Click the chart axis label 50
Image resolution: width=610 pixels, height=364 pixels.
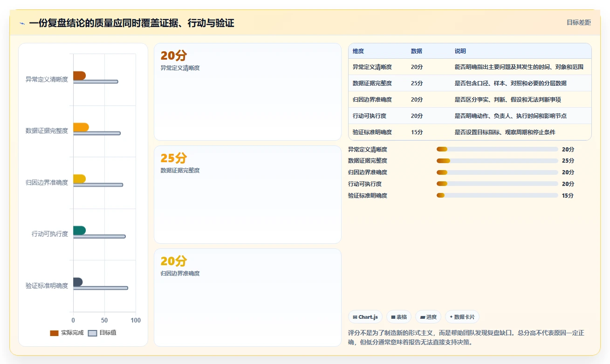[x=104, y=320]
